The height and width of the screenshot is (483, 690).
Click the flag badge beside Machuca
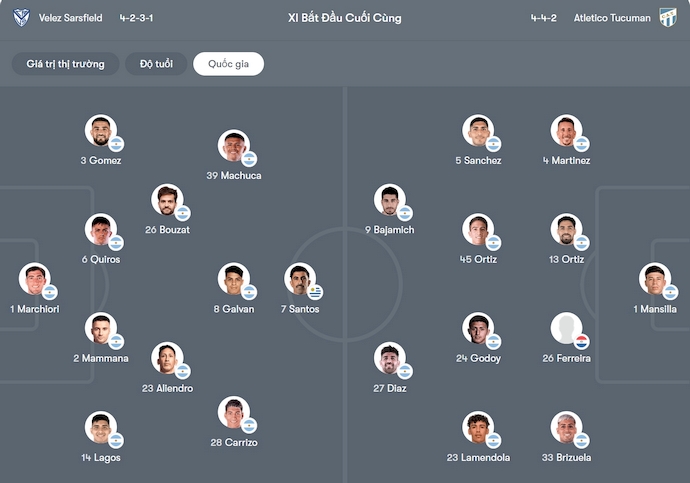pos(249,159)
